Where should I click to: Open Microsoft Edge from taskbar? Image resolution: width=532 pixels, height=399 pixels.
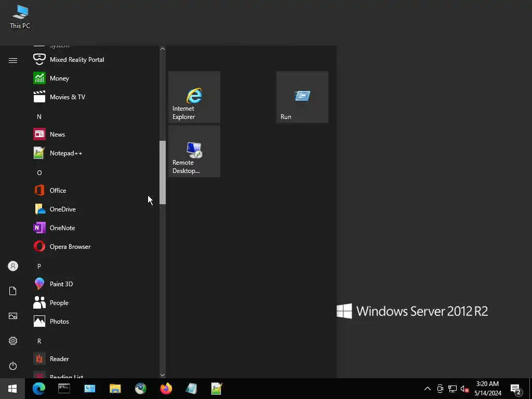tap(38, 389)
